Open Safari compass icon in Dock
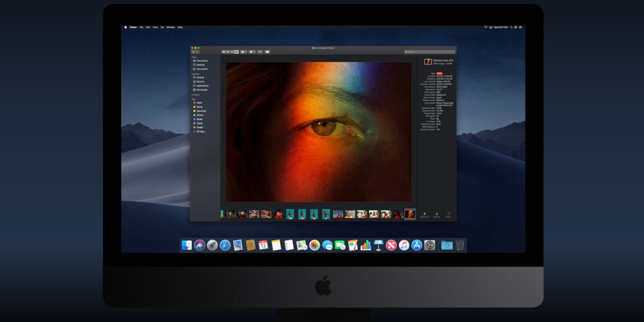This screenshot has height=322, width=644. click(225, 245)
